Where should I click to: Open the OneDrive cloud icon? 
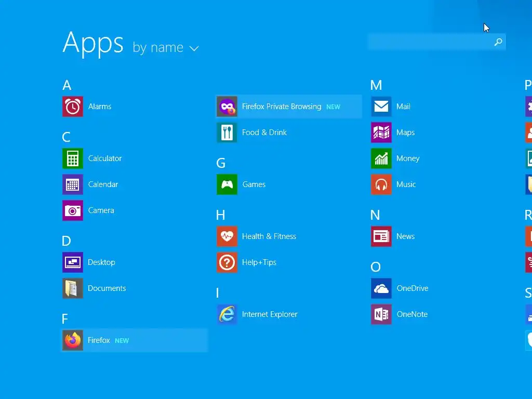click(381, 288)
